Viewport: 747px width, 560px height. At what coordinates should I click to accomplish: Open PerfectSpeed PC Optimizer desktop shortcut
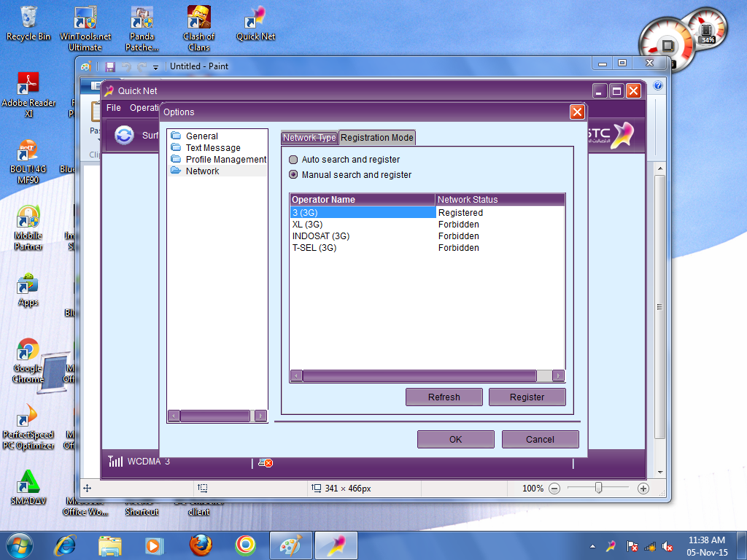(x=28, y=427)
